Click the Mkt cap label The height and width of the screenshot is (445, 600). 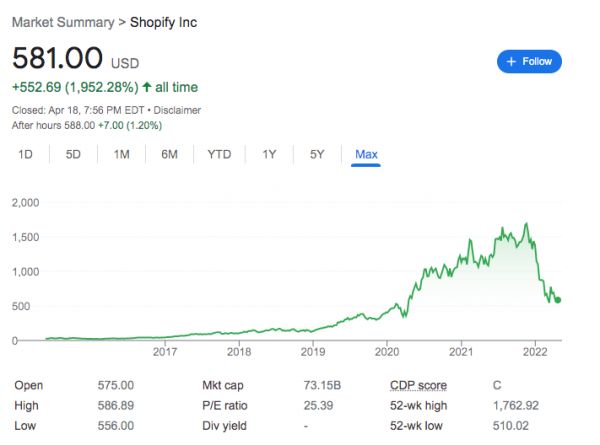click(226, 385)
